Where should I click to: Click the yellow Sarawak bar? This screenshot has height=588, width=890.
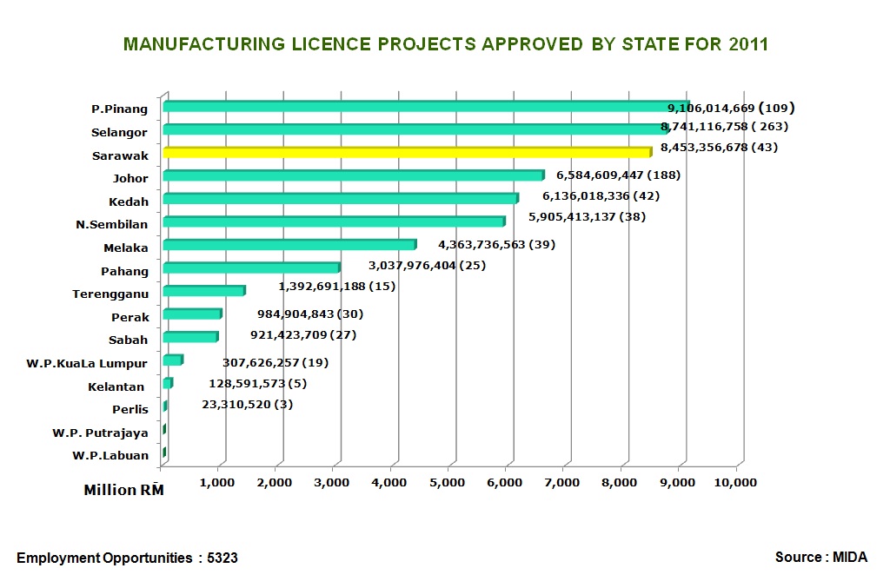pyautogui.click(x=406, y=153)
